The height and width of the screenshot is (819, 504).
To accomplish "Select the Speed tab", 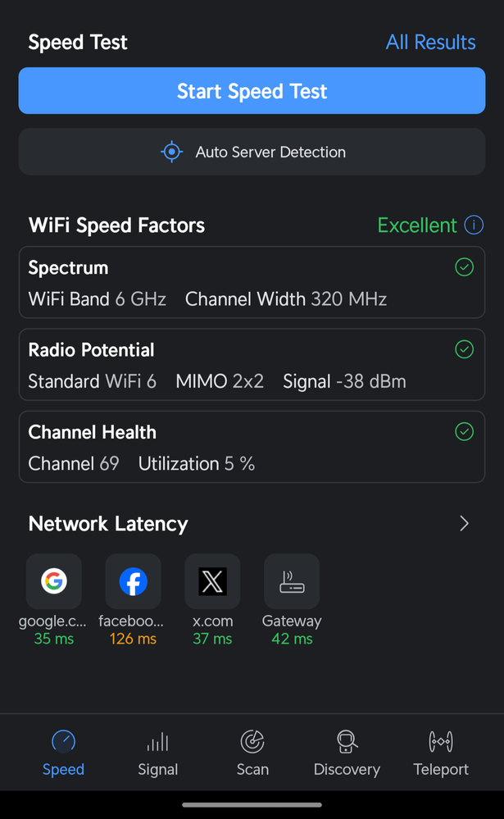I will 63,753.
